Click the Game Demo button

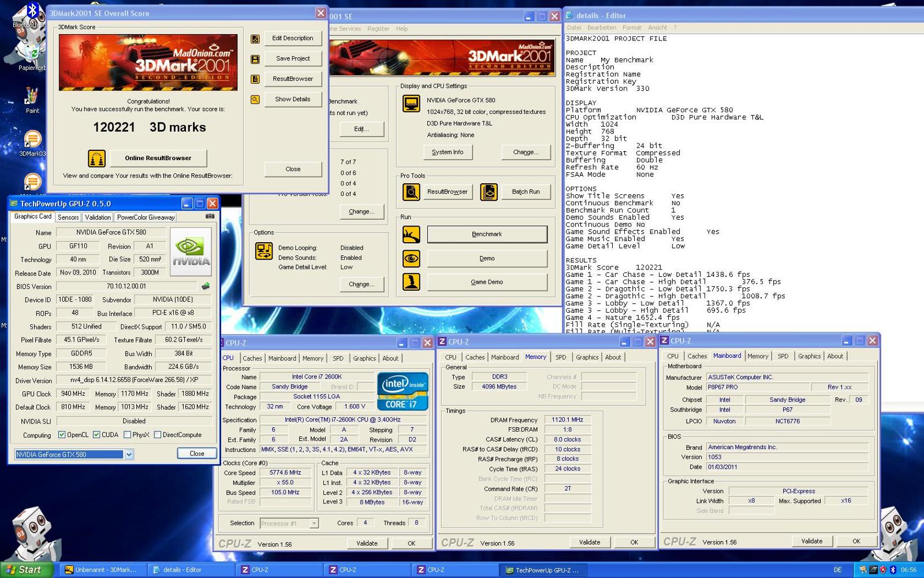487,282
